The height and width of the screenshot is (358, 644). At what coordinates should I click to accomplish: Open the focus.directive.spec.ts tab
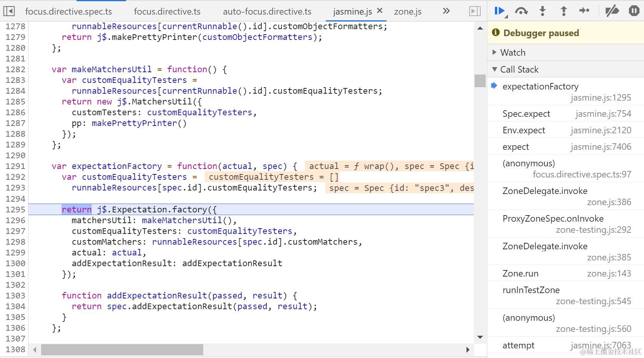coord(68,12)
